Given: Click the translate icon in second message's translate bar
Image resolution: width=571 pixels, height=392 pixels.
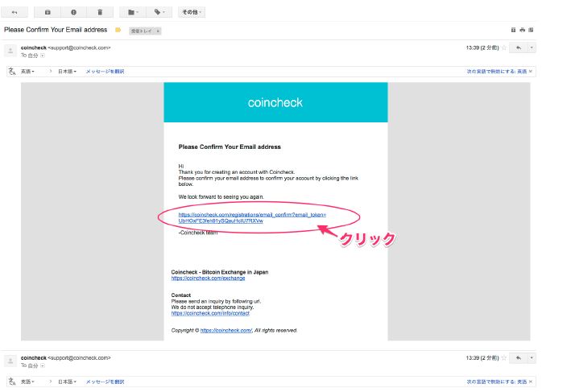Looking at the screenshot, I should click(12, 382).
